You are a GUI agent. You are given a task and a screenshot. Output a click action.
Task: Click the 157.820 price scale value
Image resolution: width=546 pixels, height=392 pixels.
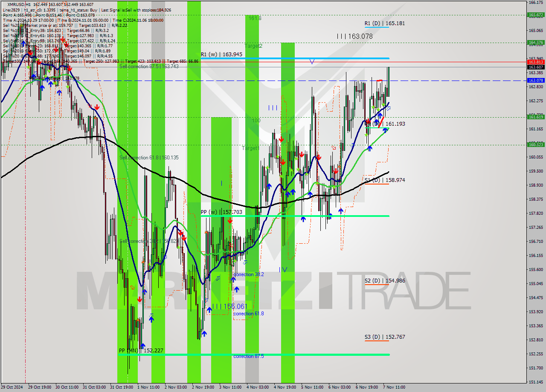coord(536,213)
